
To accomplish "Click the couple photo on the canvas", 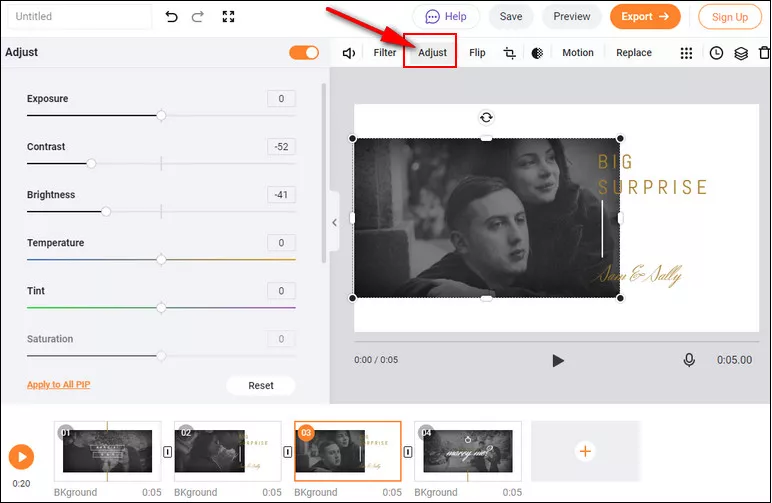I will (x=486, y=218).
